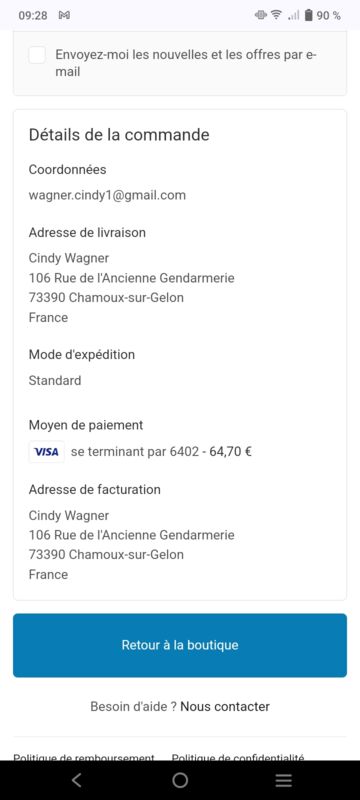
Task: Open the recent apps menu icon
Action: click(284, 780)
